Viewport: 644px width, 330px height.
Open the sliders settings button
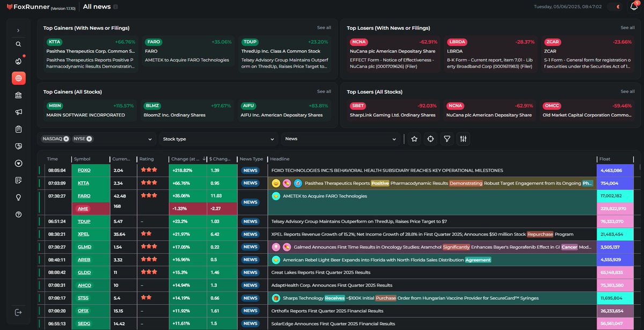463,138
